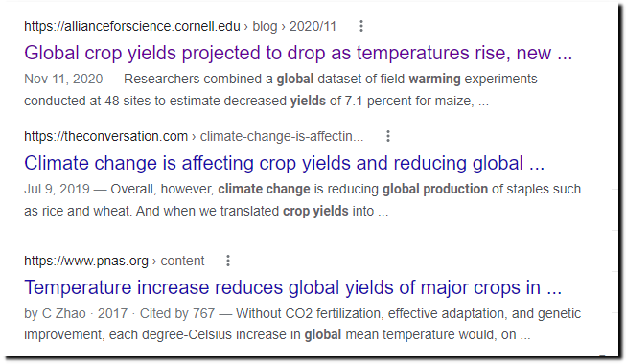
Task: Open 'Global crop yields projected to drop' result
Action: click(x=298, y=53)
